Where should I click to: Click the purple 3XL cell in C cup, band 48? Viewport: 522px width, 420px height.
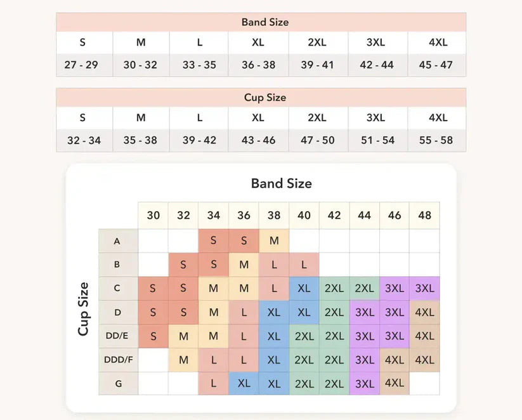click(x=424, y=289)
